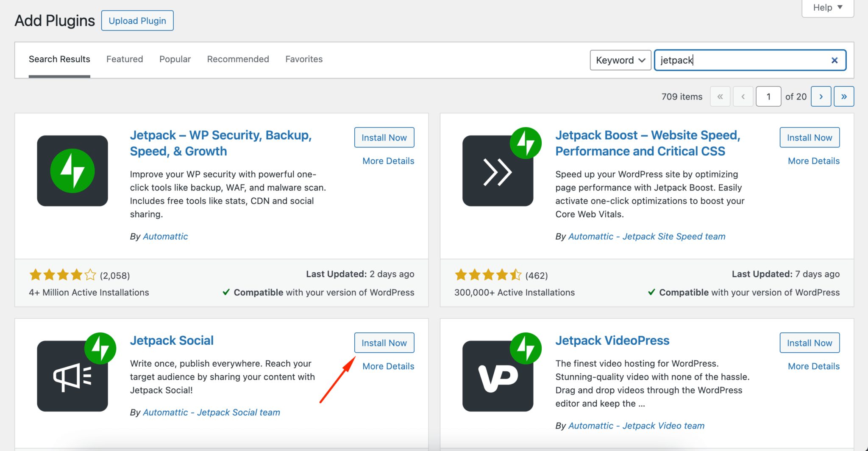Show the Favorites tab

click(x=304, y=59)
